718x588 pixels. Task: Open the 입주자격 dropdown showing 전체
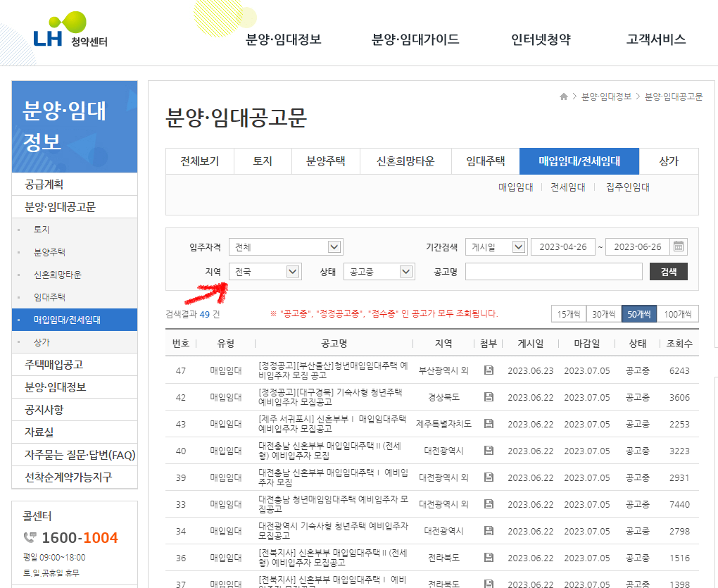287,246
